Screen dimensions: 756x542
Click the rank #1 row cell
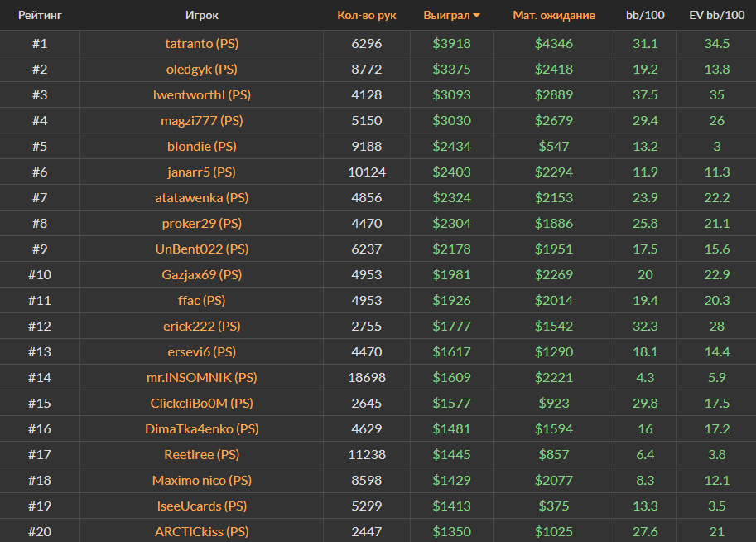40,44
